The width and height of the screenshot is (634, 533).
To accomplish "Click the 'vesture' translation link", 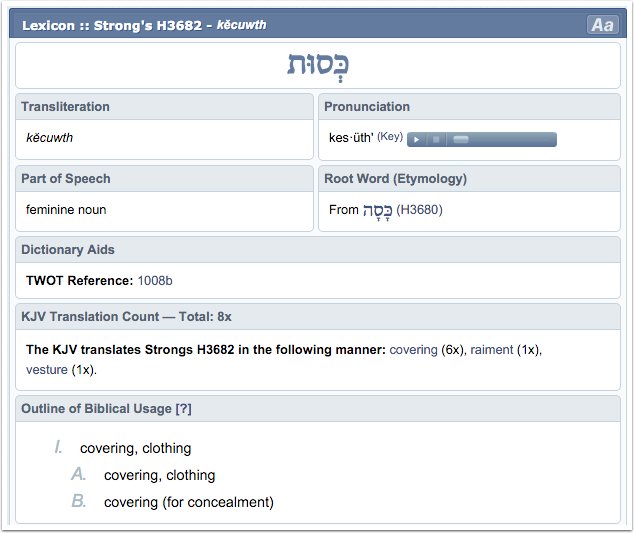I will tap(47, 369).
